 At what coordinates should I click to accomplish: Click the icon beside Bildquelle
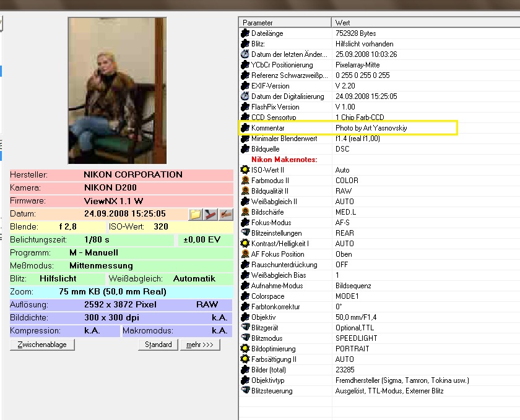click(245, 149)
